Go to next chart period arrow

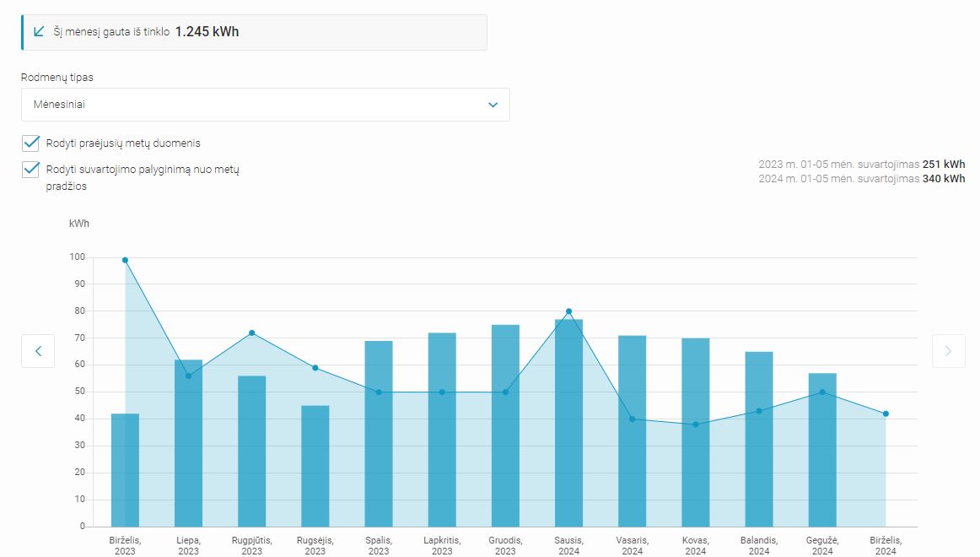(948, 351)
